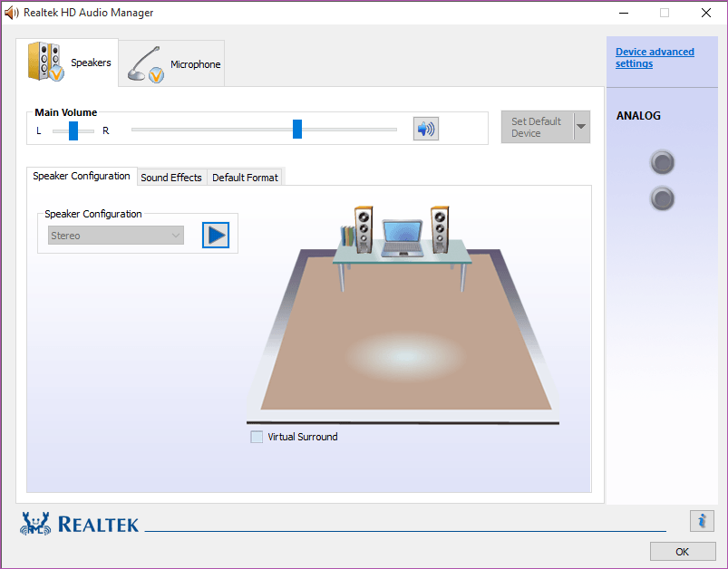The width and height of the screenshot is (728, 569).
Task: Click the bottom analog jack connector
Action: coord(662,198)
